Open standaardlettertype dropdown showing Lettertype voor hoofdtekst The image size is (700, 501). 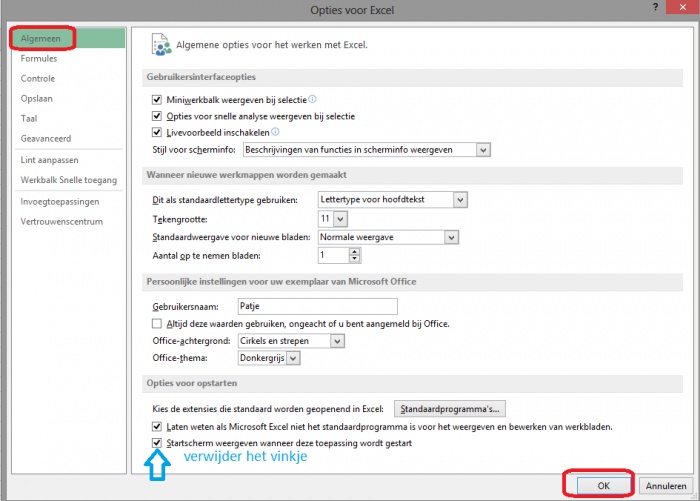click(x=460, y=200)
